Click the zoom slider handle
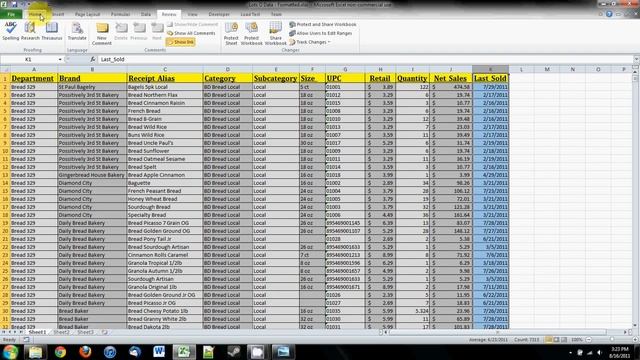Image resolution: width=640 pixels, height=360 pixels. tap(611, 340)
